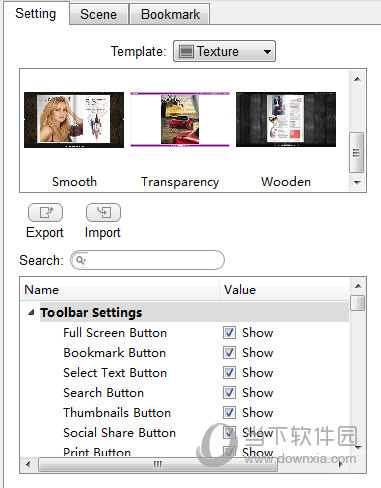
Task: Switch to the Setting tab
Action: tap(36, 14)
